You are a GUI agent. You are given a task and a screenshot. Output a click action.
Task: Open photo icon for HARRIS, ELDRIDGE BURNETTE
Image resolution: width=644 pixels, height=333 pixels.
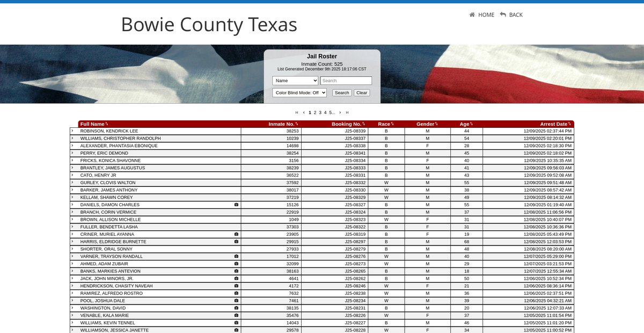click(236, 242)
